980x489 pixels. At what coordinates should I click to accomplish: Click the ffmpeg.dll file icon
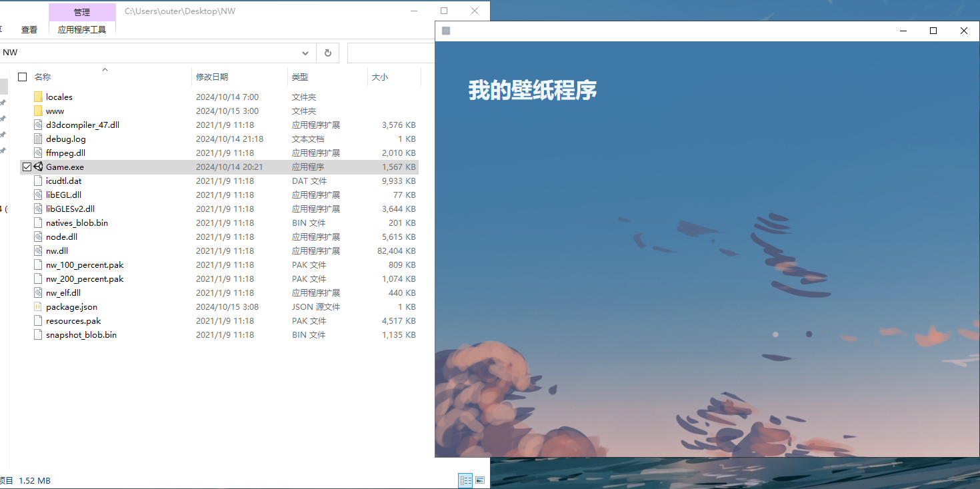point(38,153)
